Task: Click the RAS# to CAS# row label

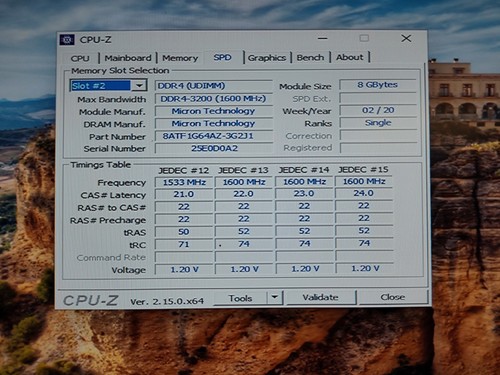Action: (112, 208)
